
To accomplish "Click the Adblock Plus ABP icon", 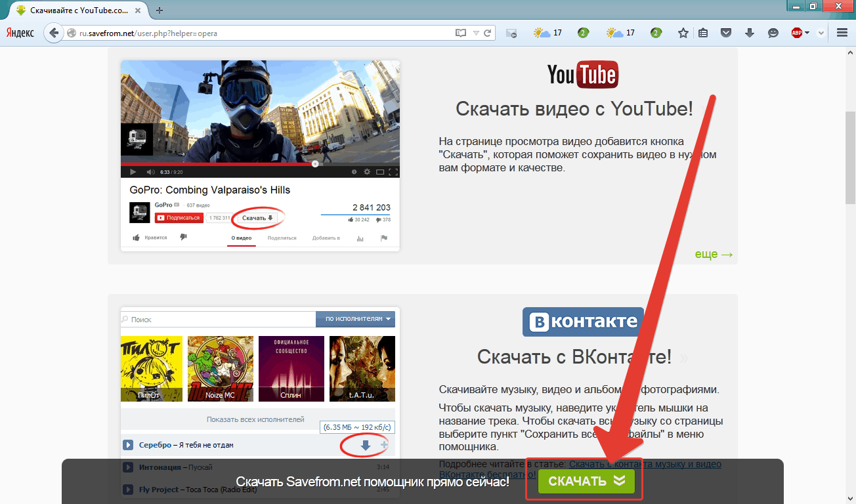I will [x=797, y=33].
